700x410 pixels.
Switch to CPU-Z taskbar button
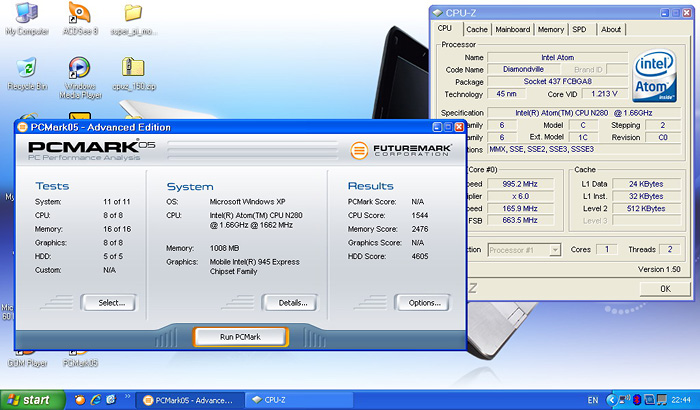click(299, 400)
